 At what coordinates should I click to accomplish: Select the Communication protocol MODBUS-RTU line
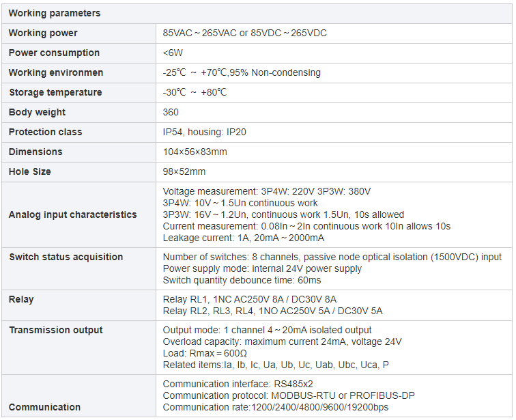pos(289,395)
